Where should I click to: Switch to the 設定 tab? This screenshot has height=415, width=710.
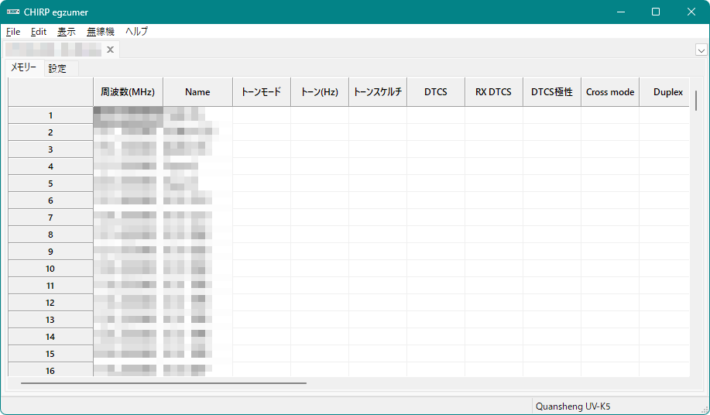click(x=58, y=68)
